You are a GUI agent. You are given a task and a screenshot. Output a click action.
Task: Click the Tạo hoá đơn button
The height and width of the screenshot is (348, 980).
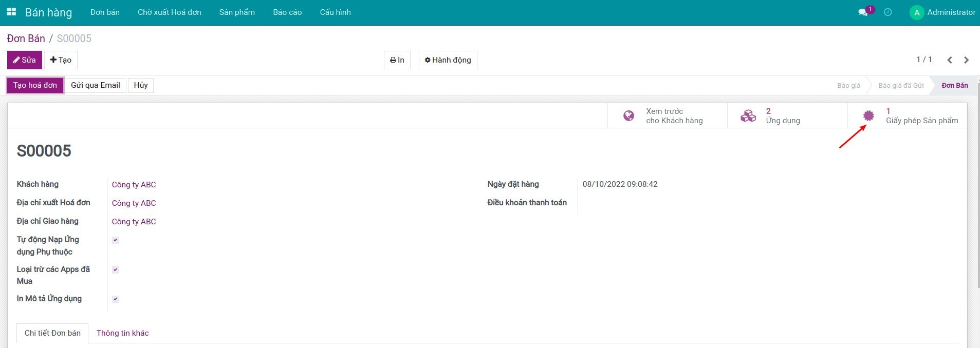click(x=35, y=85)
